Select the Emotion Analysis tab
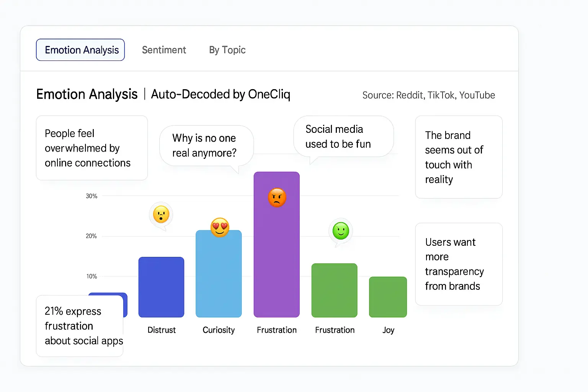Viewport: 588px width, 392px height. [x=80, y=50]
